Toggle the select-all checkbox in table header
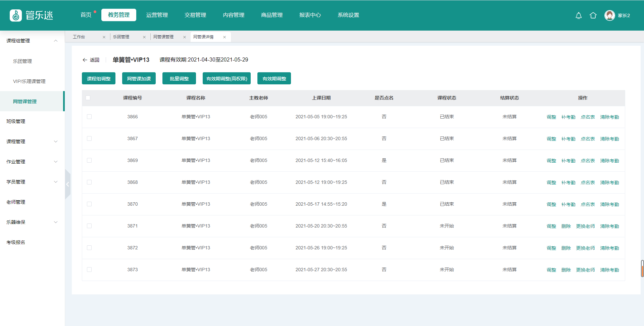The width and height of the screenshot is (644, 326). pos(88,98)
